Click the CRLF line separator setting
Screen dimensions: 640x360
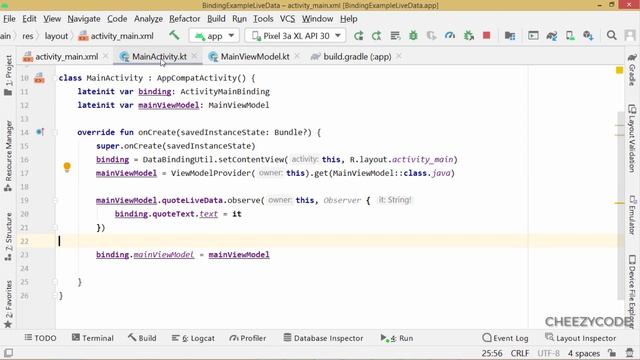[x=520, y=353]
